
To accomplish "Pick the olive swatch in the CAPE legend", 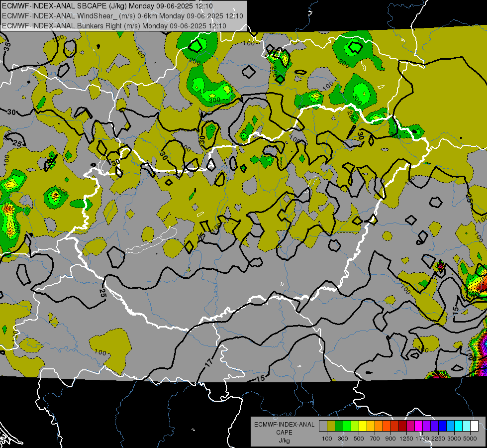I will tap(331, 426).
